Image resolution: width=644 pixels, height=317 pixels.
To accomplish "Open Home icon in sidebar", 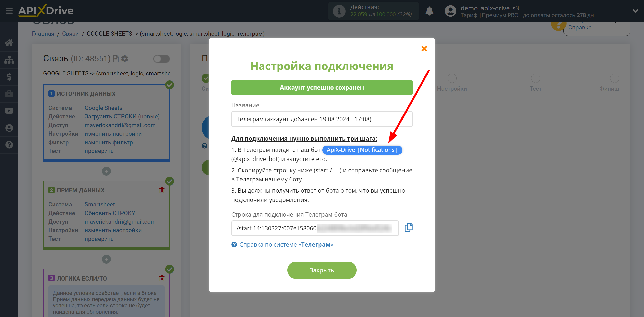I will 9,43.
